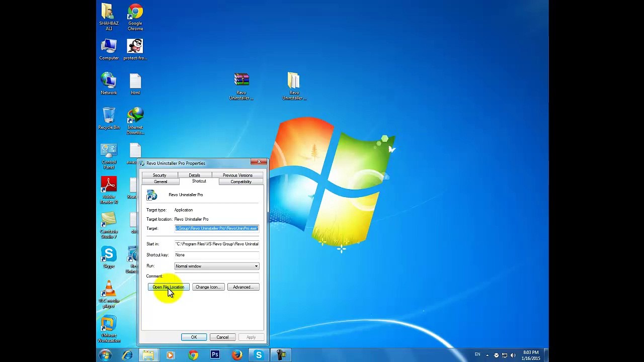Click the Change Icon button

tap(208, 287)
